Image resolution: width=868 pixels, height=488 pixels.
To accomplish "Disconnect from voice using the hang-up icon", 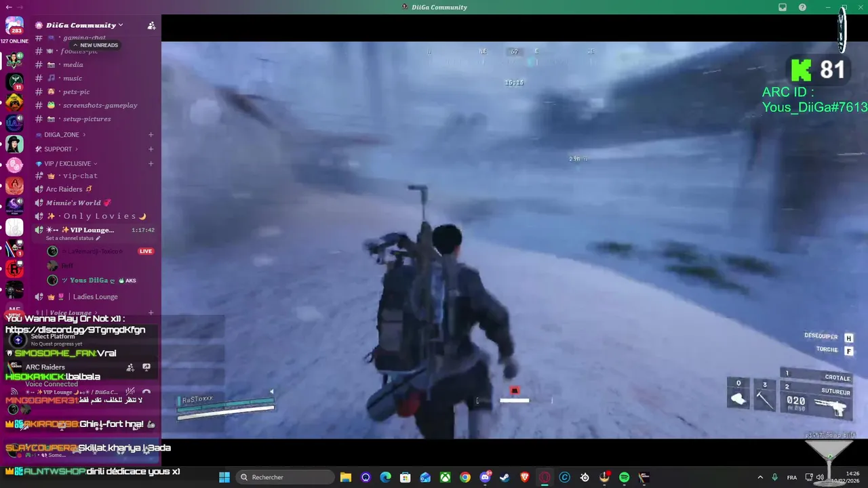I will pos(146,392).
